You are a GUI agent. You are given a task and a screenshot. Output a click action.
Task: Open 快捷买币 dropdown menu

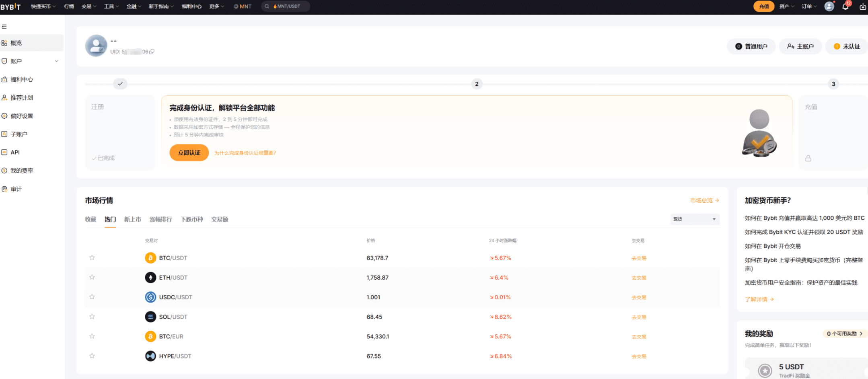point(43,6)
